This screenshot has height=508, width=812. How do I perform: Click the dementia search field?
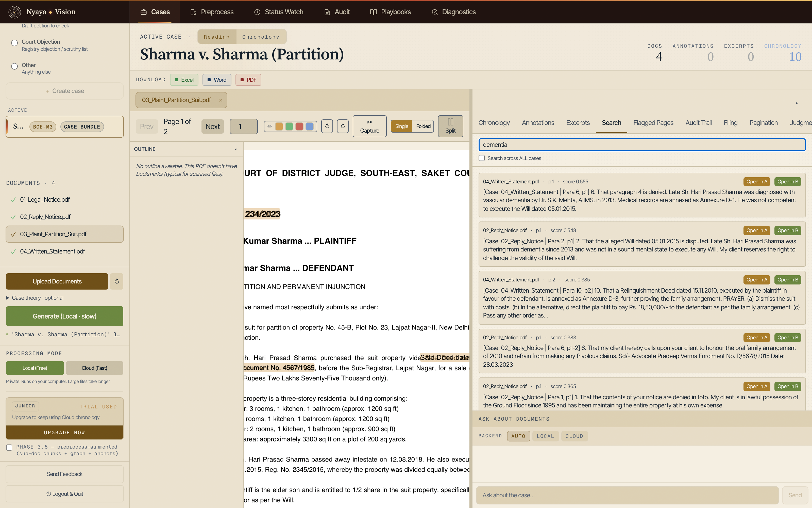[641, 145]
